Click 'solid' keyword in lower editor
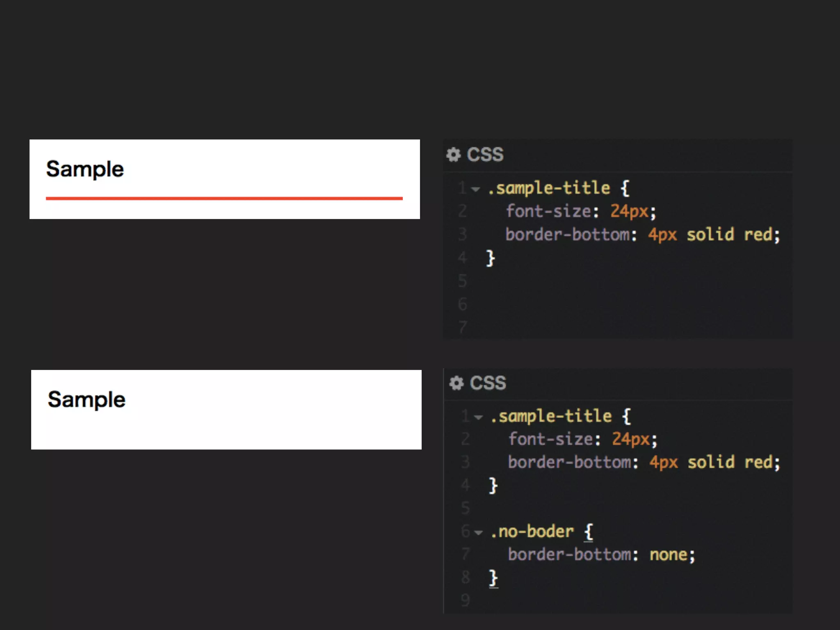 711,462
